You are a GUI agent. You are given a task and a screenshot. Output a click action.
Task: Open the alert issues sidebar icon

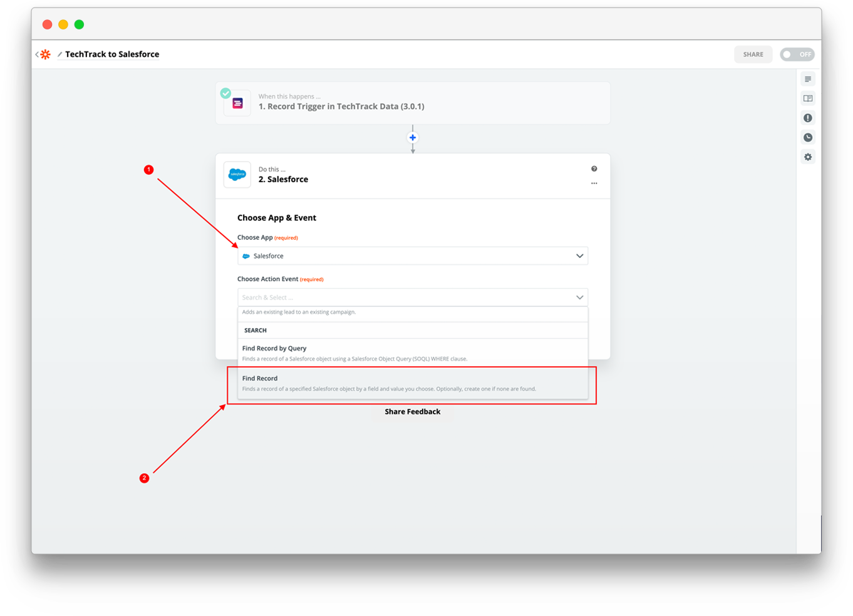[808, 118]
